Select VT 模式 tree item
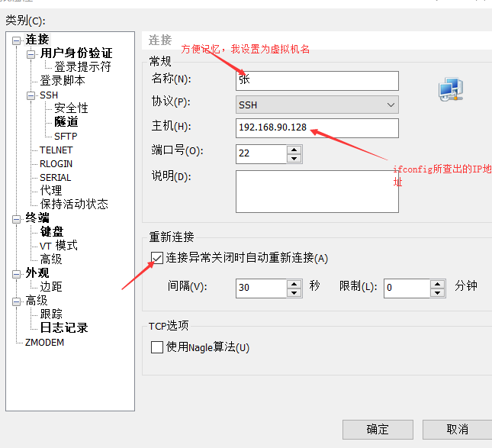This screenshot has height=448, width=492. pos(59,246)
